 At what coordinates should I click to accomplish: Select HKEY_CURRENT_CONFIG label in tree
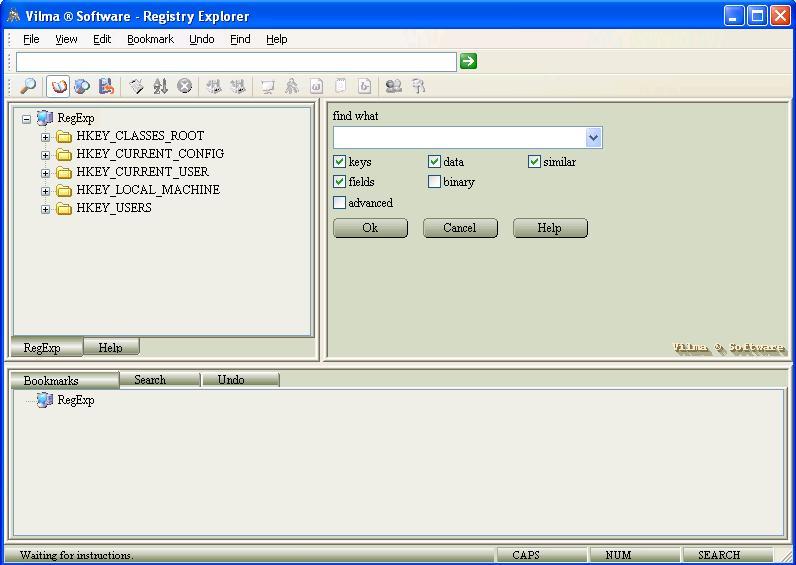coord(150,154)
